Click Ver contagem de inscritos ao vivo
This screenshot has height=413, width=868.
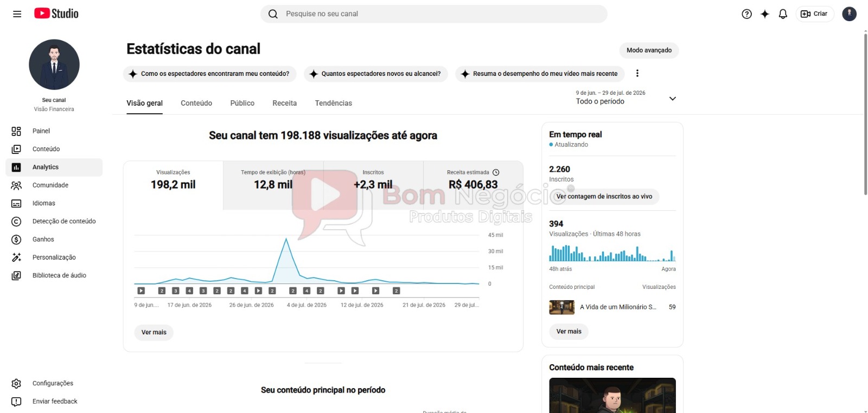604,196
